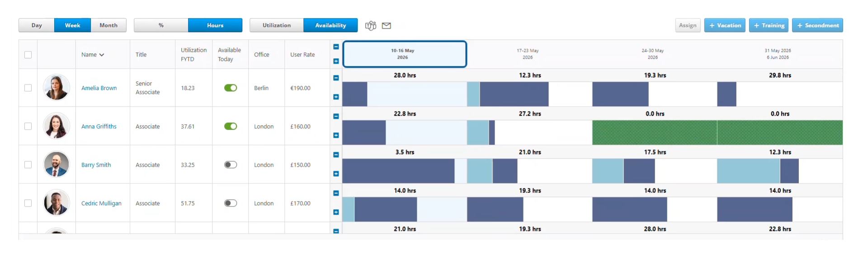Click Anna Griffiths' 27.2 hrs value

(530, 114)
